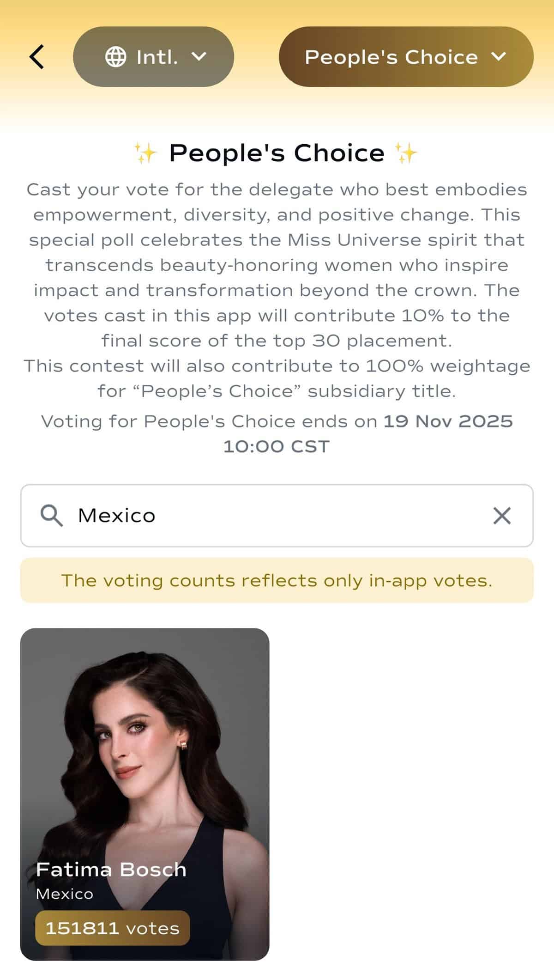The height and width of the screenshot is (980, 554).
Task: Open Fatima Bosch's delegate photo
Action: pyautogui.click(x=145, y=739)
